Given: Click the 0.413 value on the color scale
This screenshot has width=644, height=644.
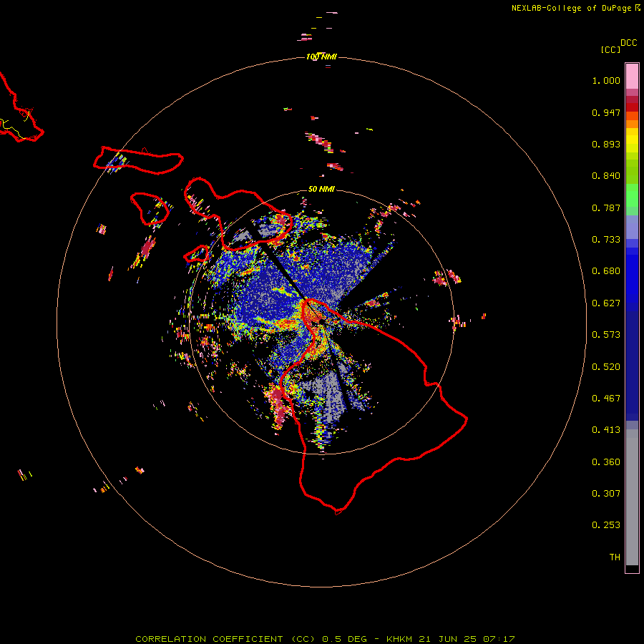Looking at the screenshot, I should [606, 430].
